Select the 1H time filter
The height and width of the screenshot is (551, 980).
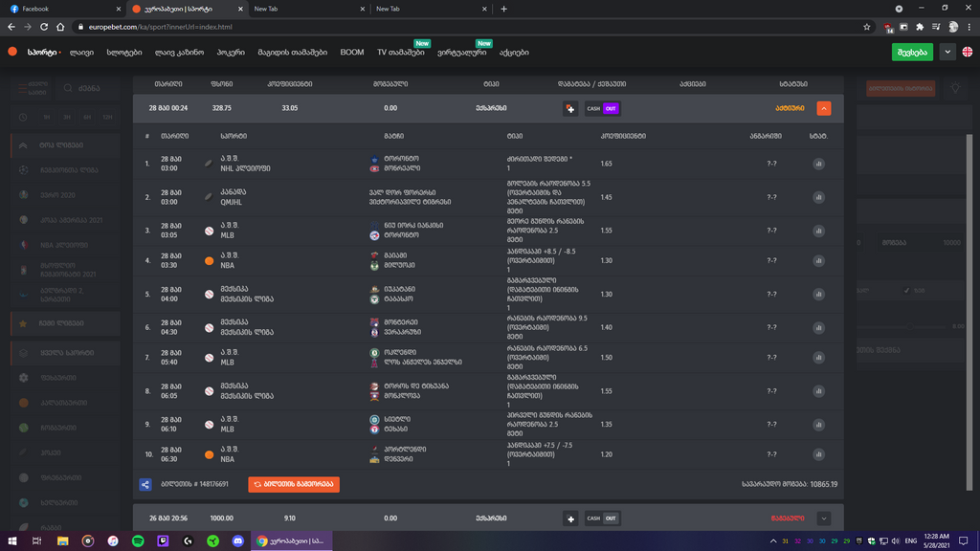(47, 118)
